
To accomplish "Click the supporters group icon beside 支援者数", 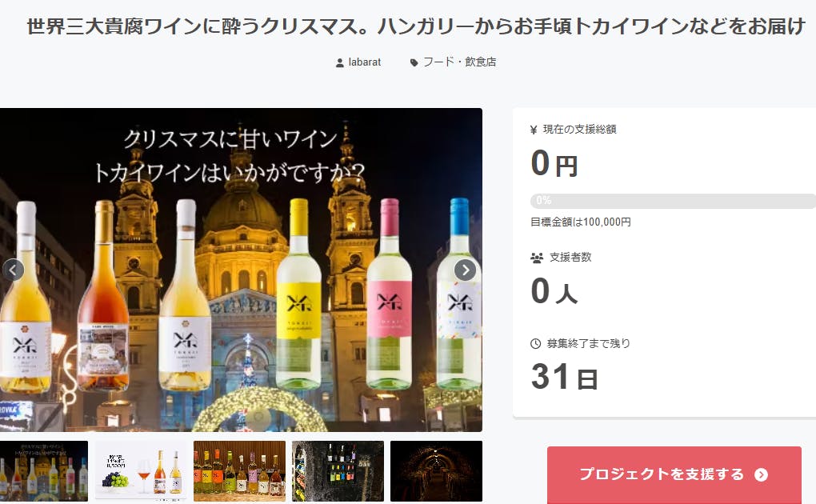I will click(x=537, y=258).
